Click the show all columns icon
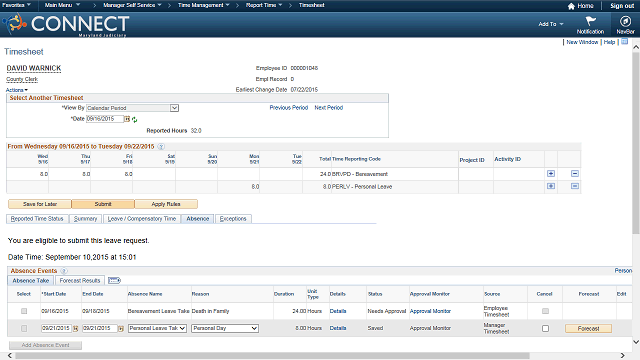This screenshot has height=360, width=640. click(x=114, y=280)
